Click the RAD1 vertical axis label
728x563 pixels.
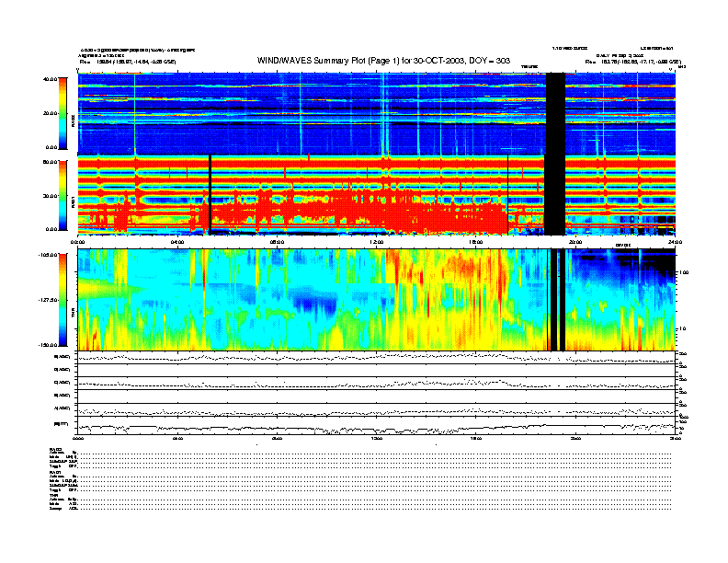[73, 203]
